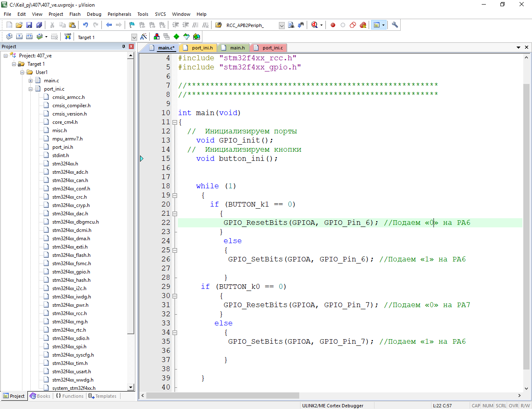Open the SVCS menu

160,14
